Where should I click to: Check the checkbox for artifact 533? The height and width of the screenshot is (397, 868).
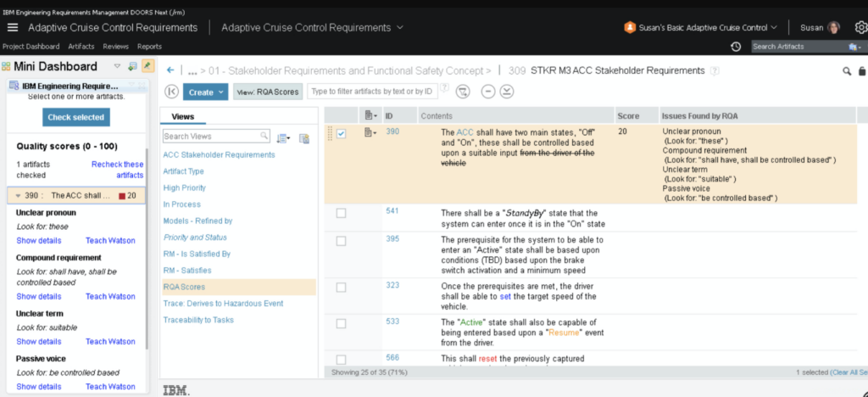click(x=341, y=323)
